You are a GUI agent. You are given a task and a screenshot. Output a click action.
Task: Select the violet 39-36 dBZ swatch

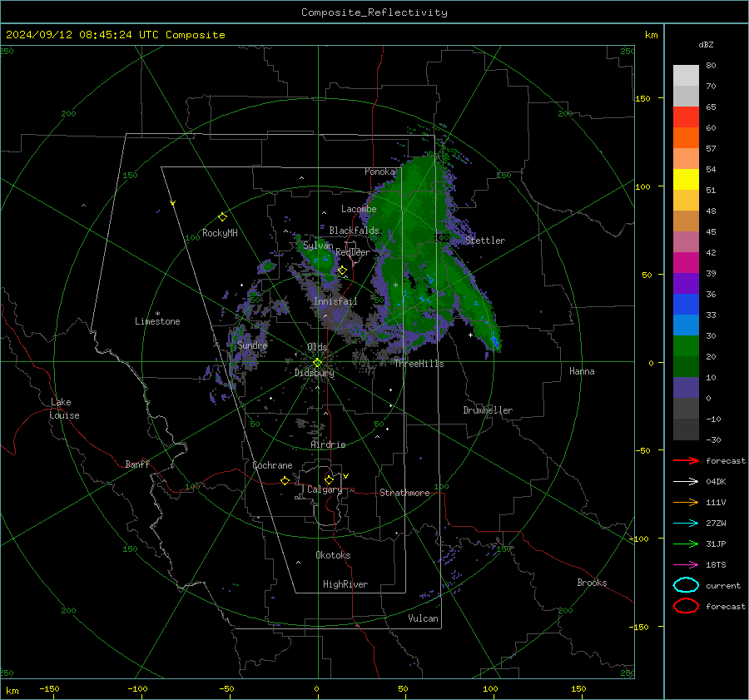click(686, 283)
